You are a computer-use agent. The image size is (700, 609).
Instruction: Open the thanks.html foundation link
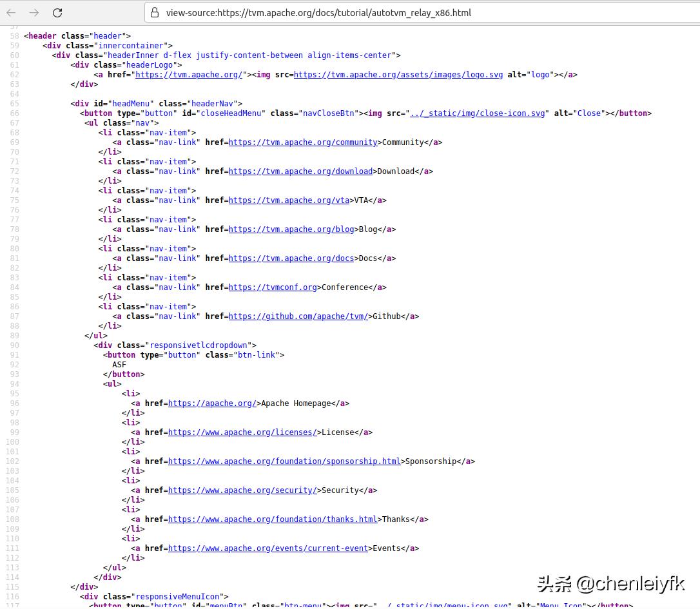click(x=273, y=519)
